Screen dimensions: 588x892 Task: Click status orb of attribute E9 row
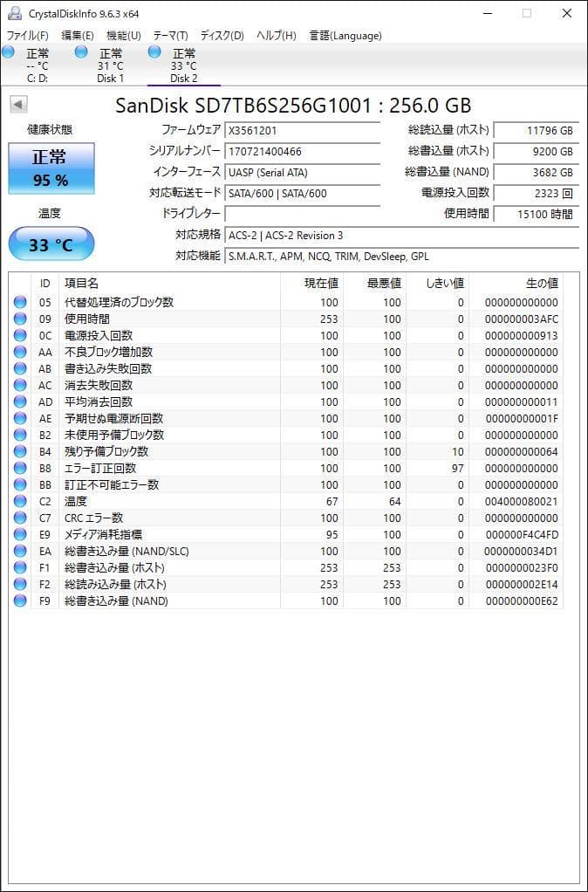point(20,534)
